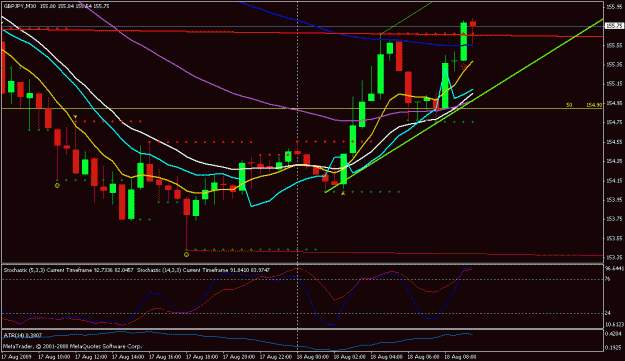
Task: Click the 153.35 price axis value
Action: click(x=614, y=258)
